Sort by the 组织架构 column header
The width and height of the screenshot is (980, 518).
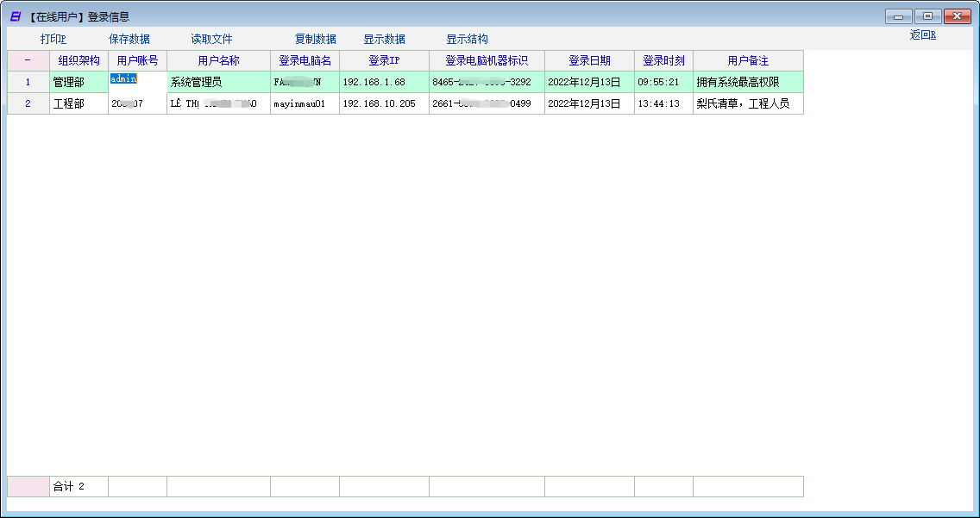[x=79, y=61]
